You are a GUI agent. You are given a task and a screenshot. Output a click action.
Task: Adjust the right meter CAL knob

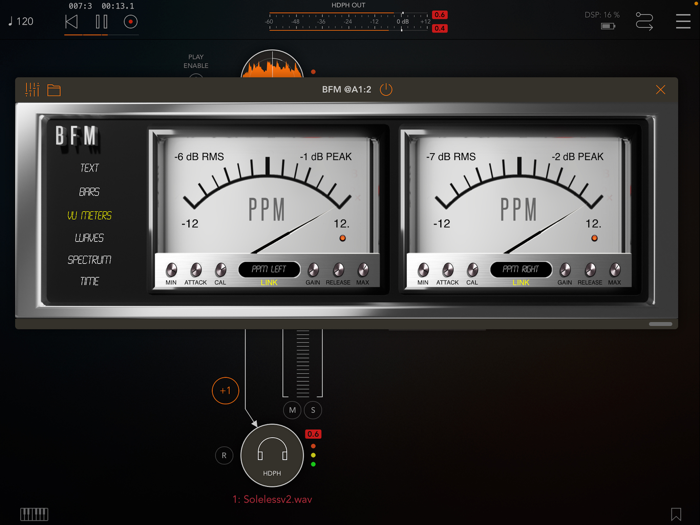[472, 270]
